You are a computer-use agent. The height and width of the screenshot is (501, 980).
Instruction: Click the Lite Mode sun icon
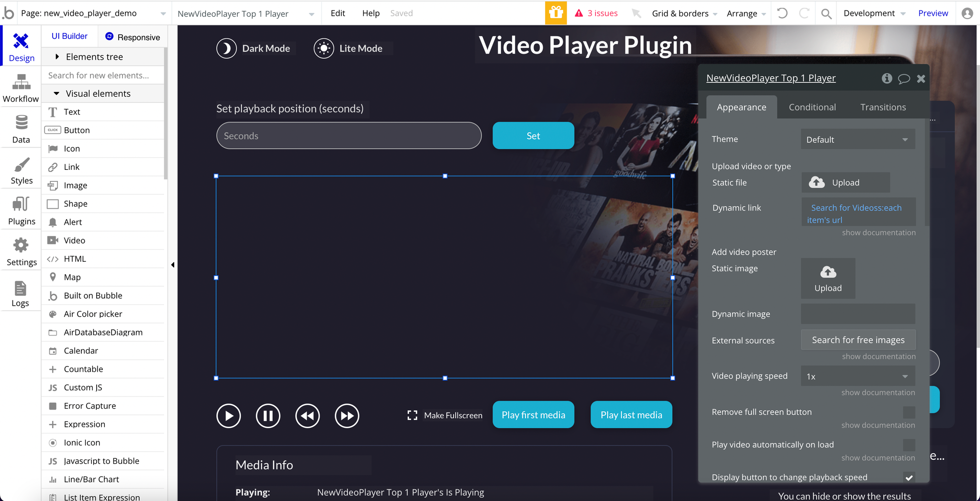(x=324, y=48)
